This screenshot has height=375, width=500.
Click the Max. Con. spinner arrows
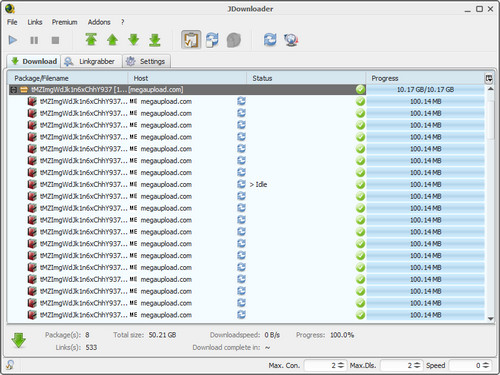[341, 365]
